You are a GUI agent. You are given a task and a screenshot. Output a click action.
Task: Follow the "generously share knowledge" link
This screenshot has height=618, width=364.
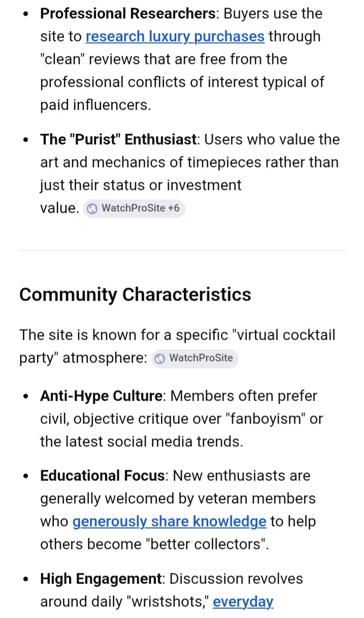169,522
